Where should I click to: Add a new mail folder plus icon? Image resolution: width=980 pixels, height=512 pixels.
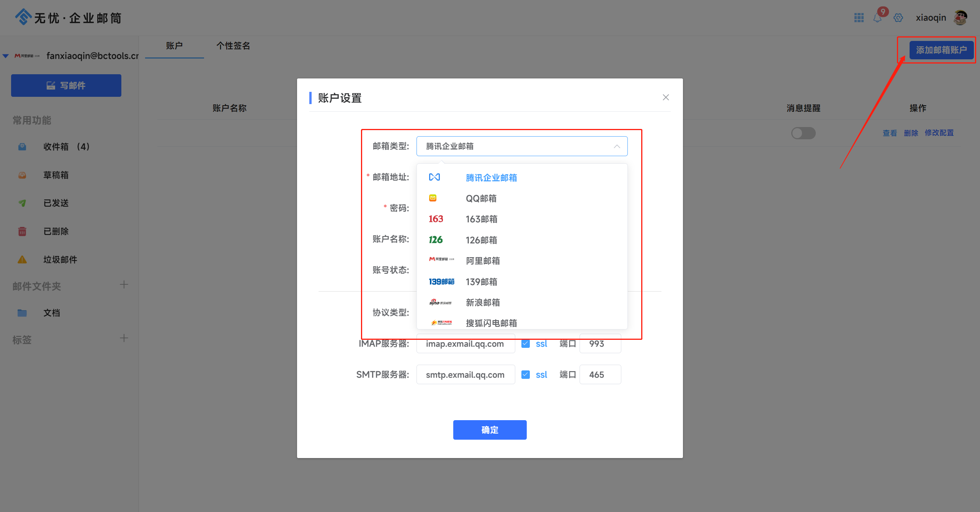pyautogui.click(x=124, y=285)
